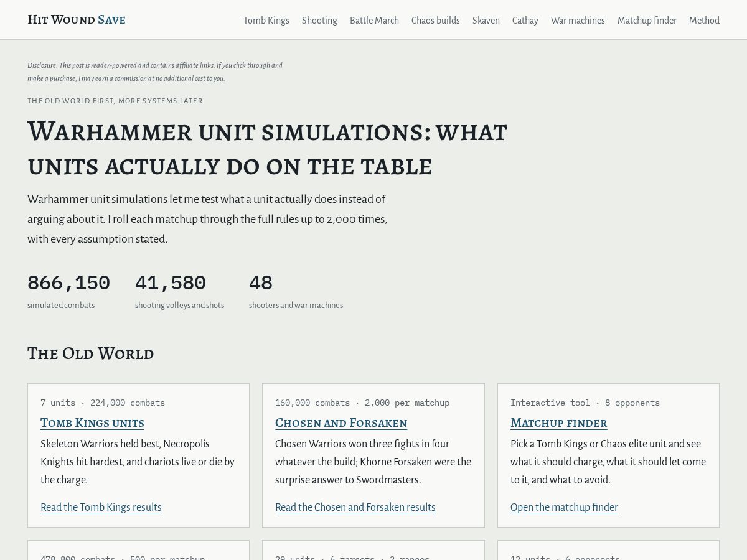Click the affiliate disclosure text
Viewport: 747px width, 560px height.
point(155,72)
